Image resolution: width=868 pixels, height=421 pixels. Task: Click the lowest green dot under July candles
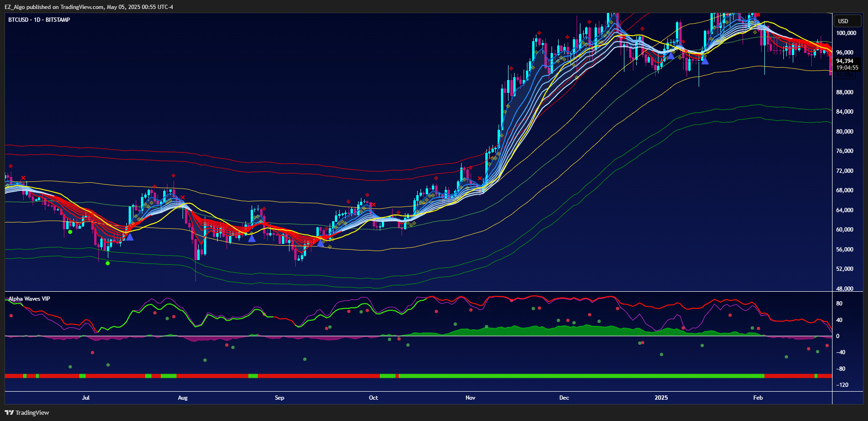click(x=107, y=263)
